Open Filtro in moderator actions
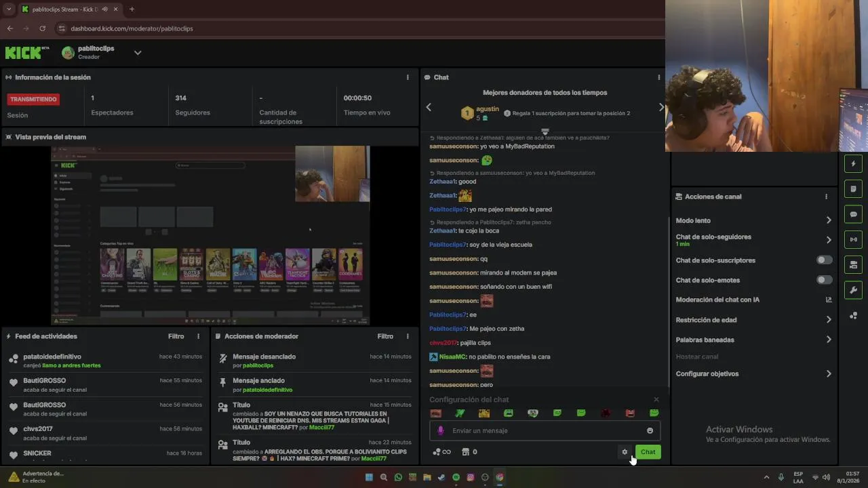868x488 pixels. (385, 336)
